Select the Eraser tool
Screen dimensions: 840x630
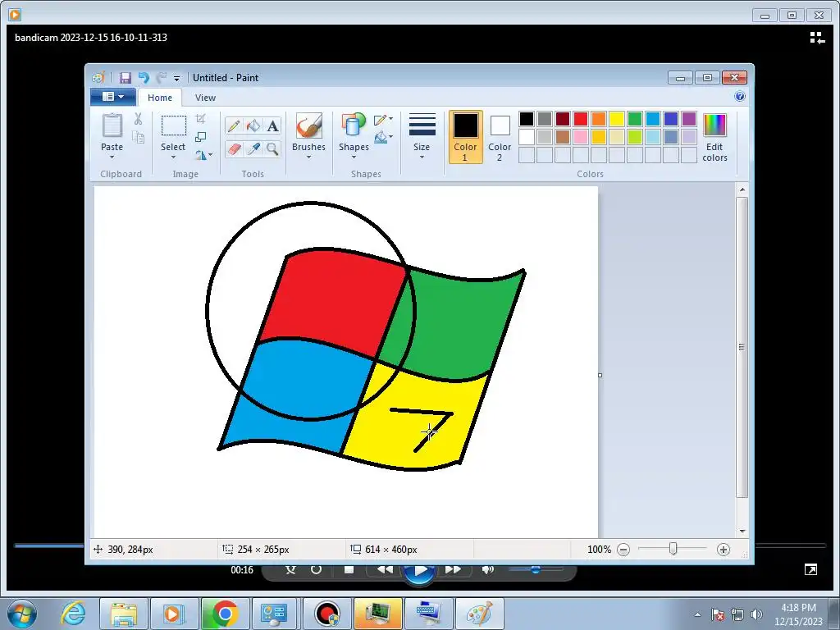(234, 148)
